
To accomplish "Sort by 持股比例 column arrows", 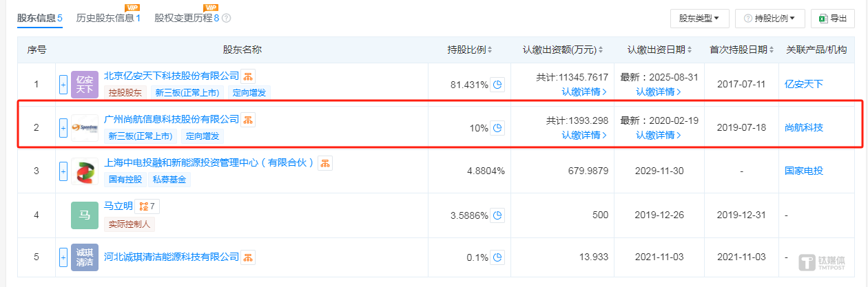I will [490, 50].
